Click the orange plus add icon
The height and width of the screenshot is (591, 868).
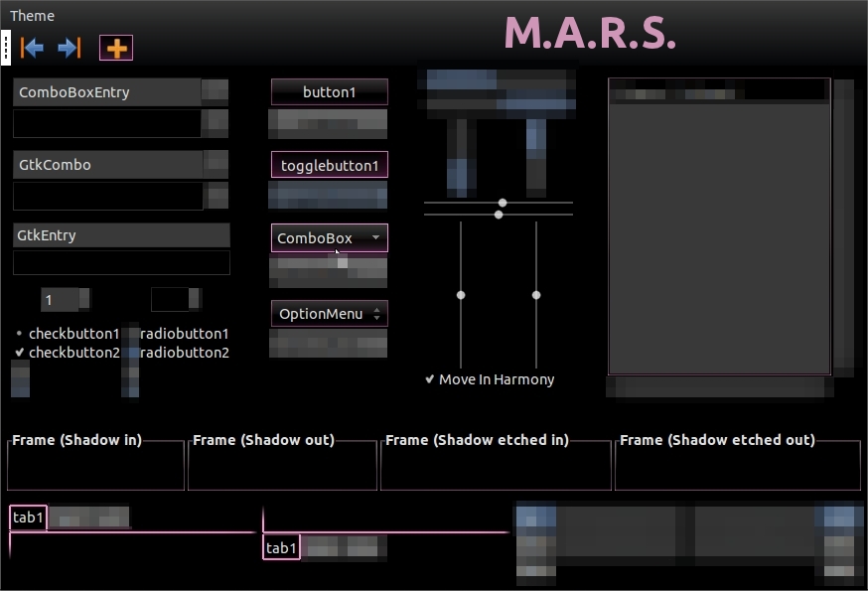point(116,49)
